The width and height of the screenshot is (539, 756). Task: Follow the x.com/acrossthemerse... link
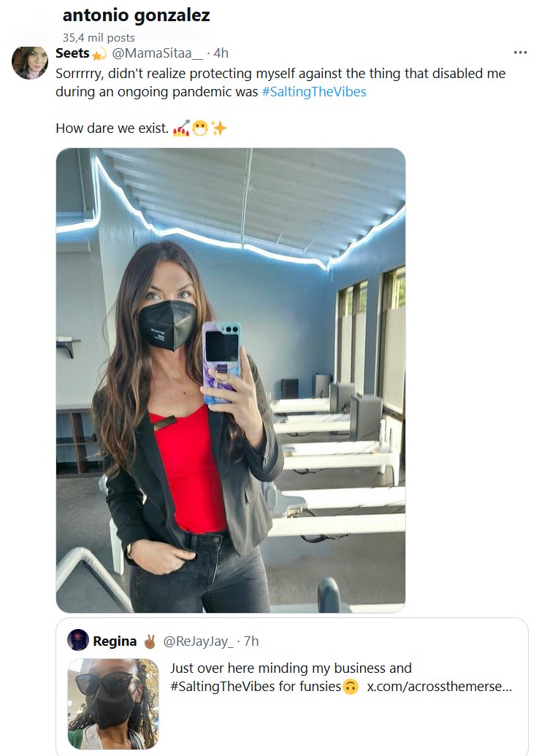coord(439,687)
